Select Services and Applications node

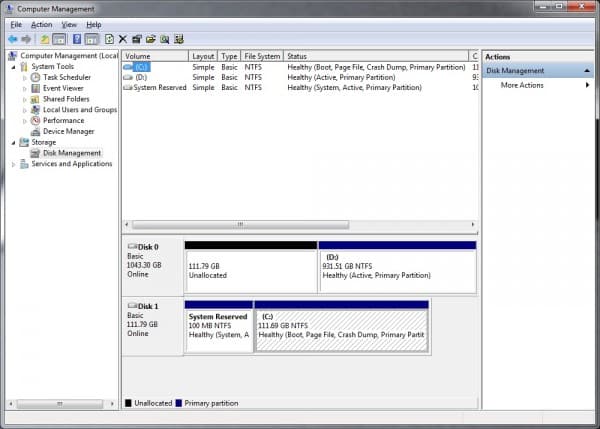click(72, 164)
